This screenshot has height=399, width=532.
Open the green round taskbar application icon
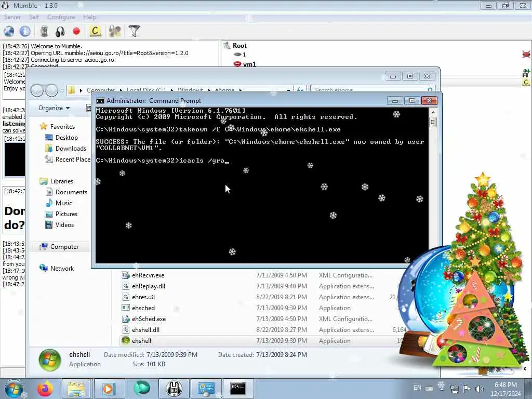point(142,389)
